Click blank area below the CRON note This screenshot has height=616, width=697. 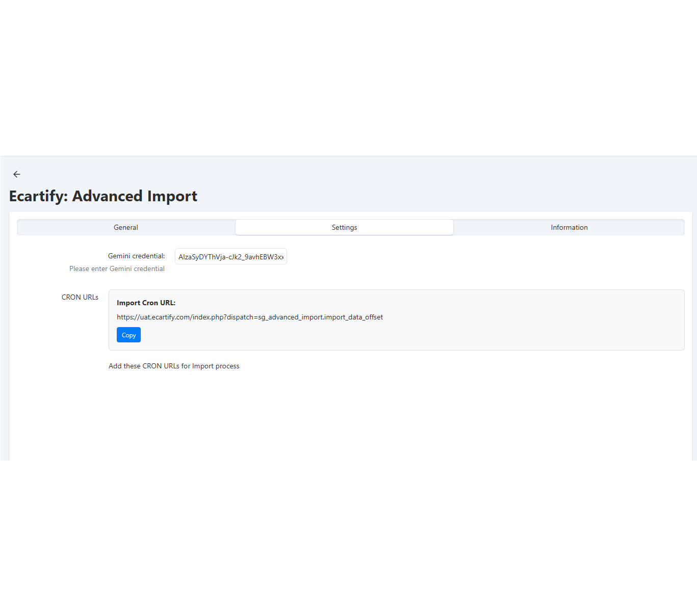[x=347, y=418]
